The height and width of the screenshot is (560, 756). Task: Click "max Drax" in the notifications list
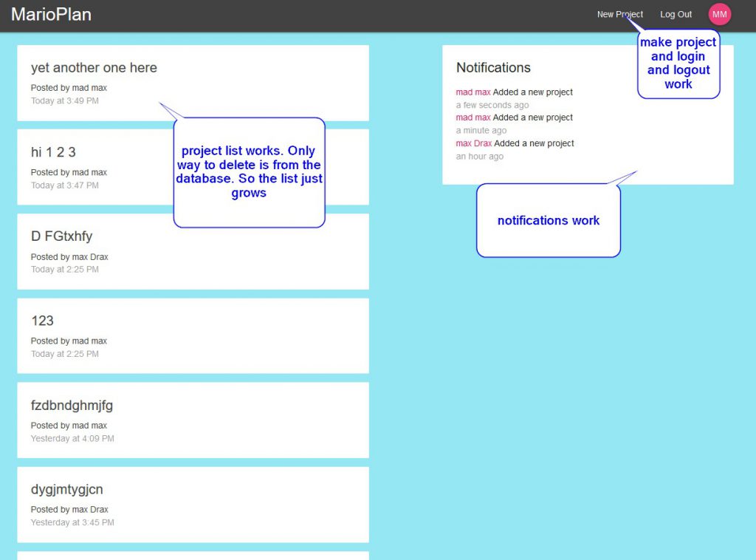[x=474, y=143]
